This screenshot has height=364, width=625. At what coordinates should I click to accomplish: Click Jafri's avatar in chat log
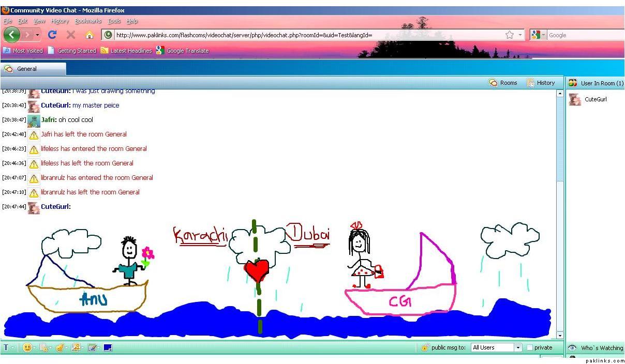click(34, 120)
